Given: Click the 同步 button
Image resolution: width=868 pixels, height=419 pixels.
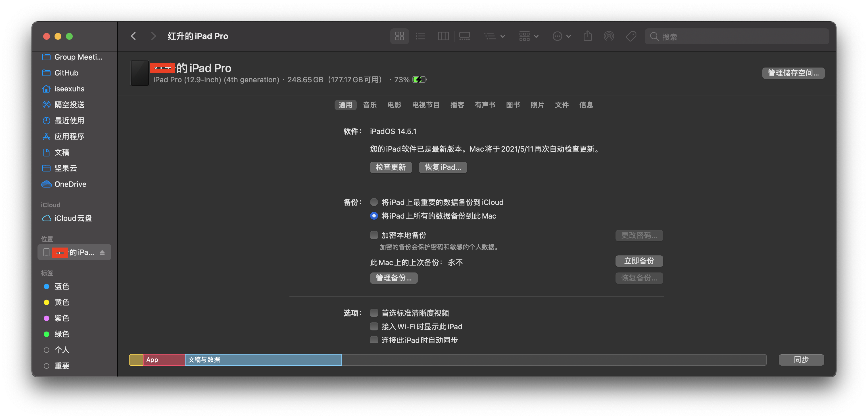Looking at the screenshot, I should coord(801,360).
